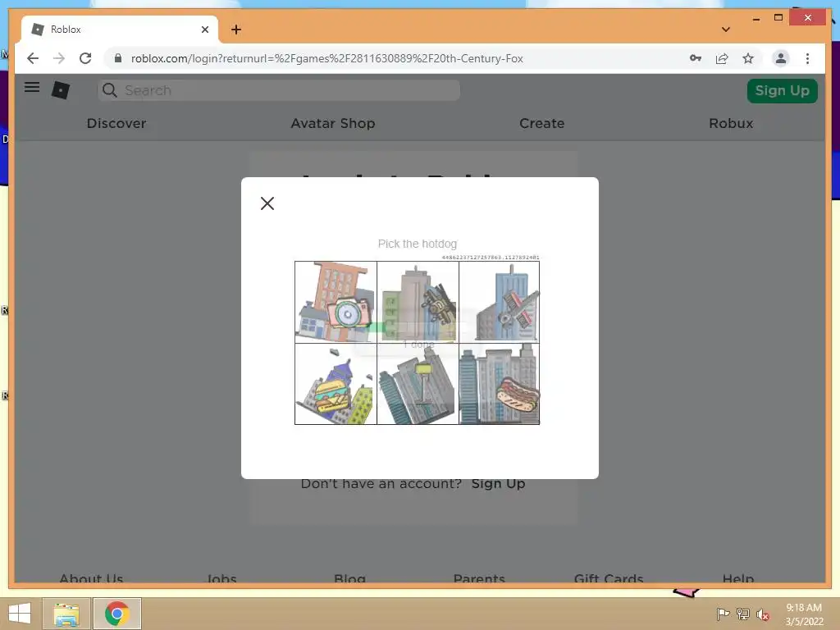This screenshot has width=840, height=630.
Task: Open a new tab with plus button
Action: click(x=236, y=30)
